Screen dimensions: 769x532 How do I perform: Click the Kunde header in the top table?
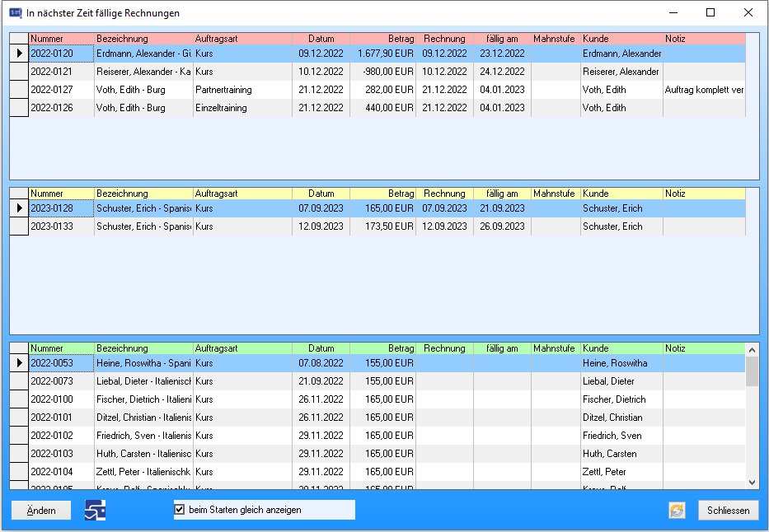pyautogui.click(x=621, y=39)
